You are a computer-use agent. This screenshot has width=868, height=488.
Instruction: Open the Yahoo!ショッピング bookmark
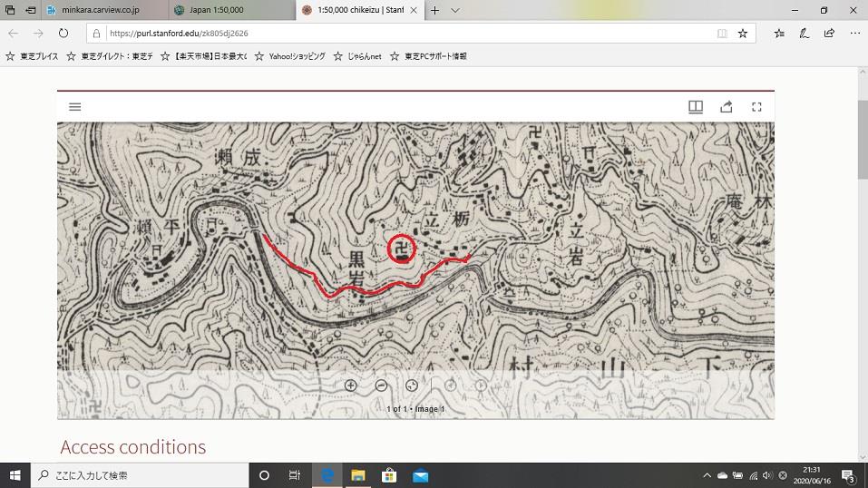point(290,56)
